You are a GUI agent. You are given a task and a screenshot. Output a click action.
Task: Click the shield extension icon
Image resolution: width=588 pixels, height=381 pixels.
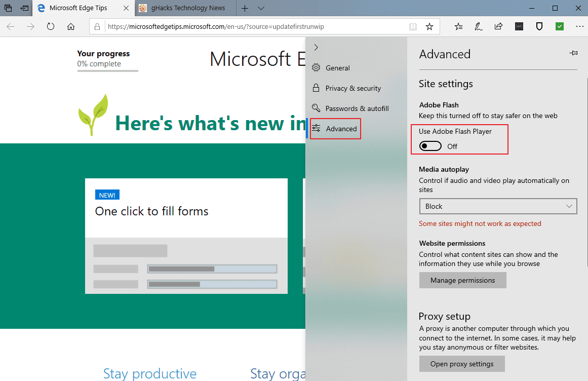[539, 26]
